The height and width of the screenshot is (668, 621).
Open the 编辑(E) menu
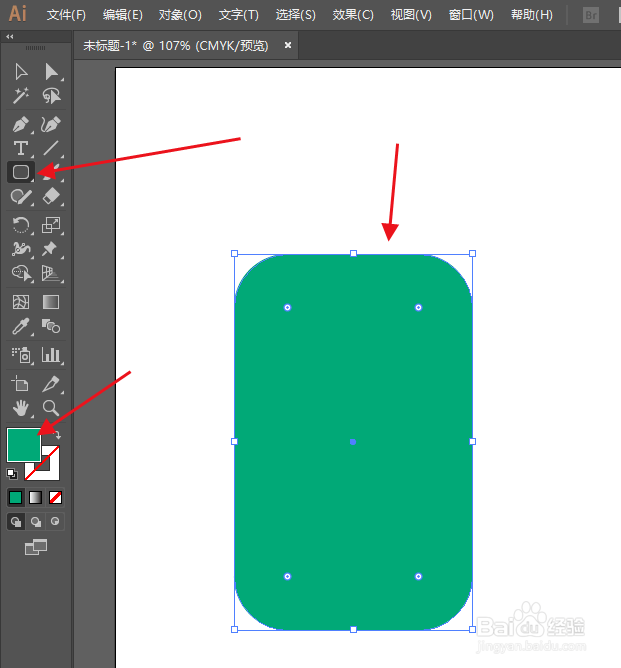123,15
